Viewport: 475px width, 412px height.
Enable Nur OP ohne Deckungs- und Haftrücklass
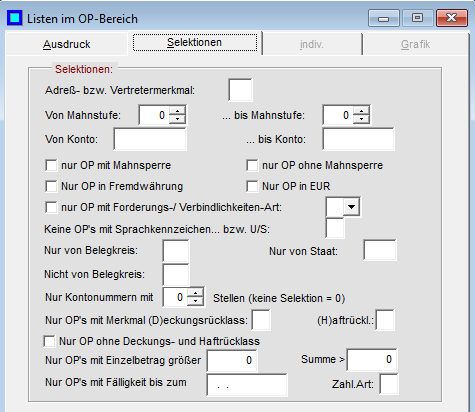pos(49,341)
